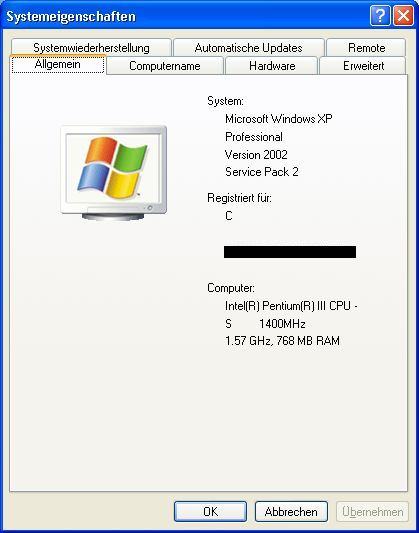Select the Allgemein tab
The height and width of the screenshot is (533, 419).
pos(58,64)
